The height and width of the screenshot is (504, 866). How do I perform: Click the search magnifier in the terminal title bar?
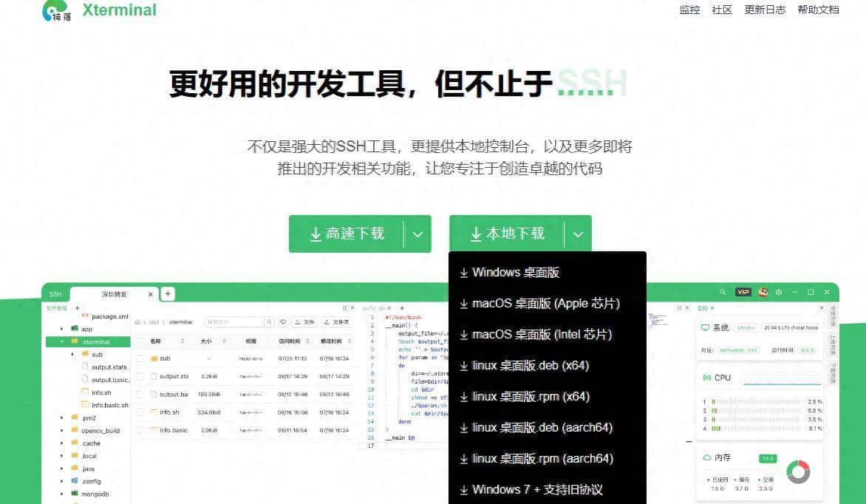pyautogui.click(x=723, y=292)
